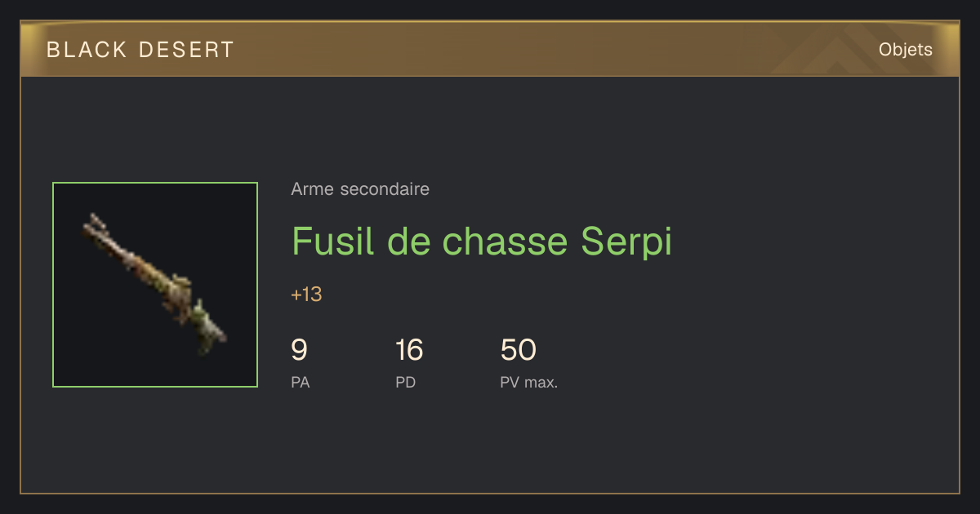Viewport: 980px width, 514px height.
Task: Select the Arme secondaire category text
Action: coord(360,189)
